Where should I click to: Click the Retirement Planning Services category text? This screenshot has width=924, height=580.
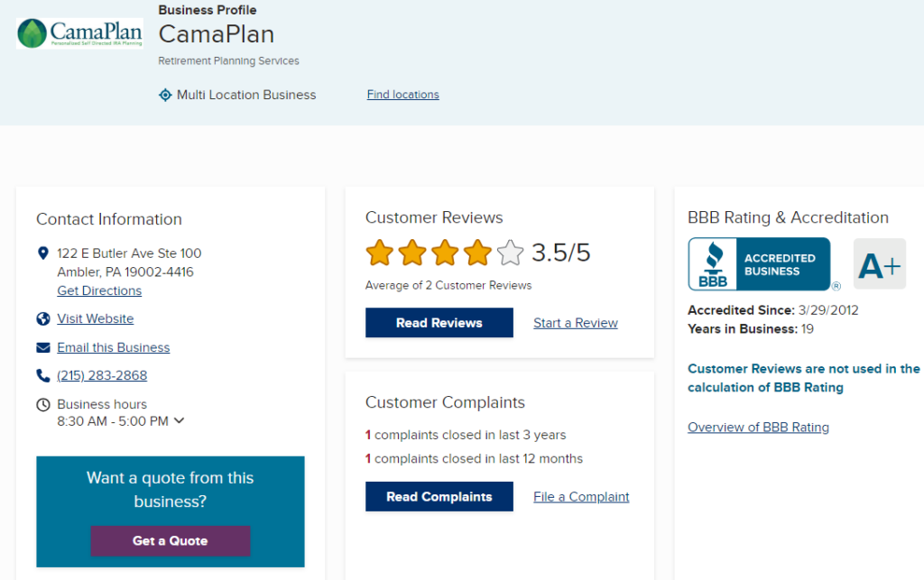(x=228, y=60)
